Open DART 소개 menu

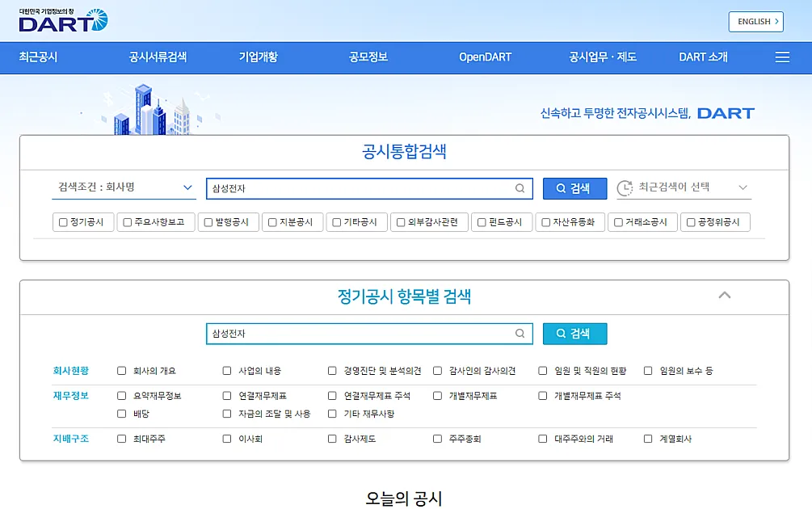pyautogui.click(x=703, y=57)
